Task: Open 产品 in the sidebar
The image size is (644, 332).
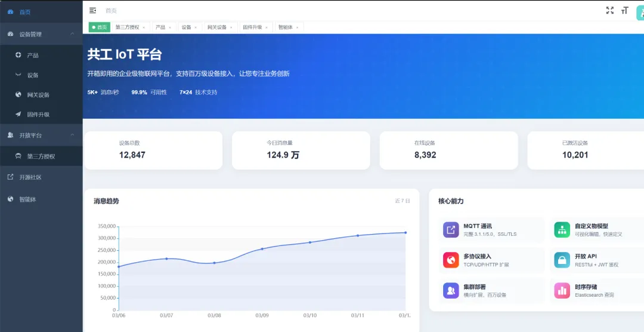Action: (x=41, y=55)
